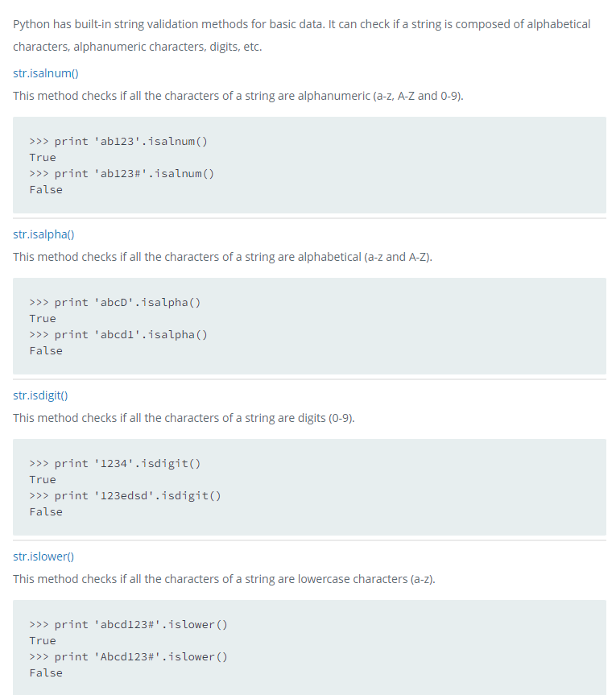Click the 'ab123#'.isalnum() code line
This screenshot has width=616, height=695.
pyautogui.click(x=122, y=174)
